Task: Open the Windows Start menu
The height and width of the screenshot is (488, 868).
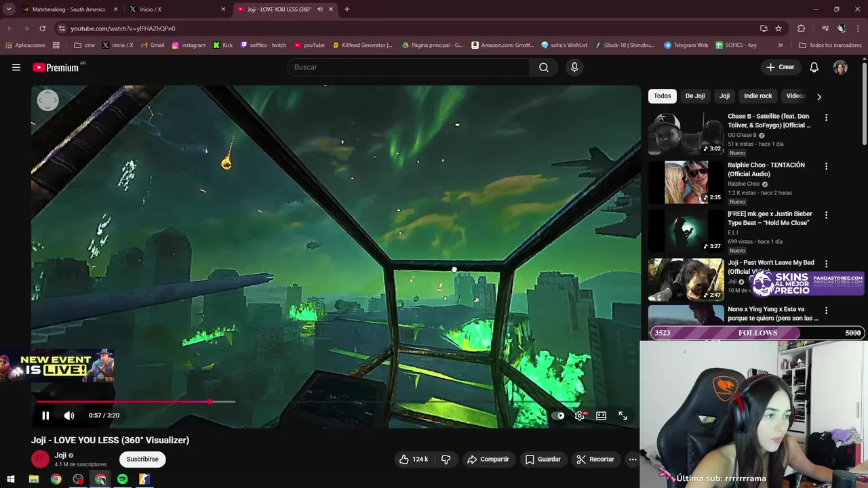Action: tap(11, 479)
